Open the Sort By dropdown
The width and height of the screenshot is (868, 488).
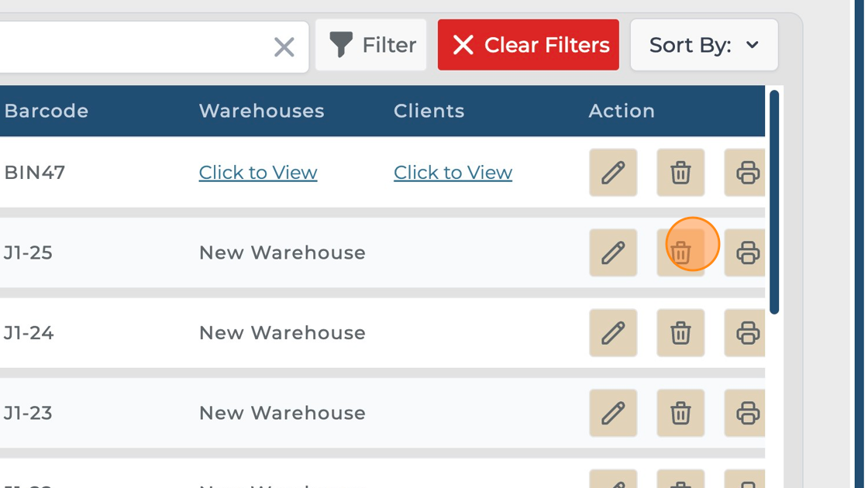[x=704, y=45]
